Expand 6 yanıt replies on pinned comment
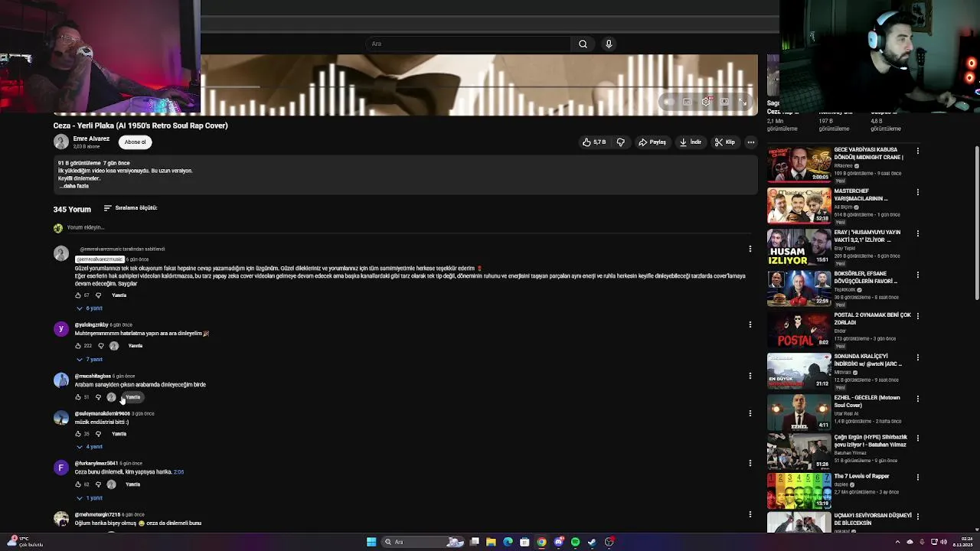Screen dimensions: 980x551 click(x=90, y=308)
